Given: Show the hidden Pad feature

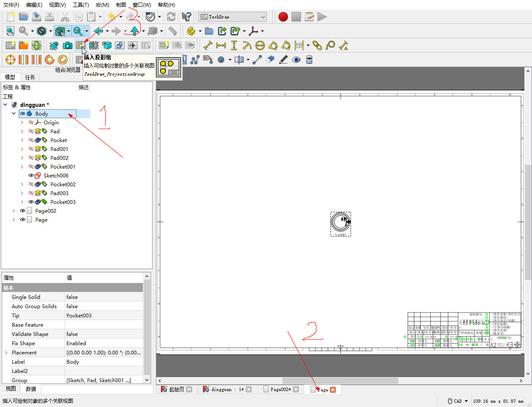Looking at the screenshot, I should tap(31, 131).
